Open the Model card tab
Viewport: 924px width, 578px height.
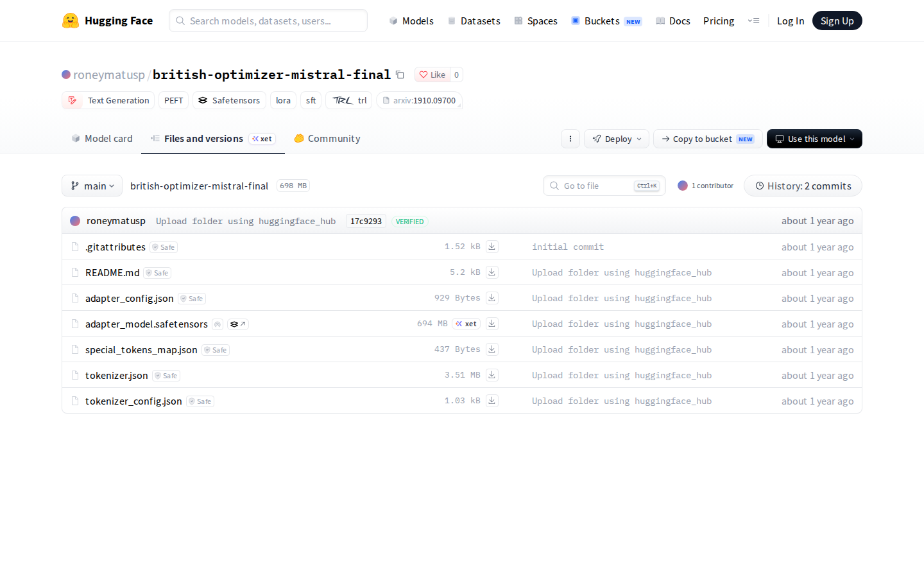102,138
